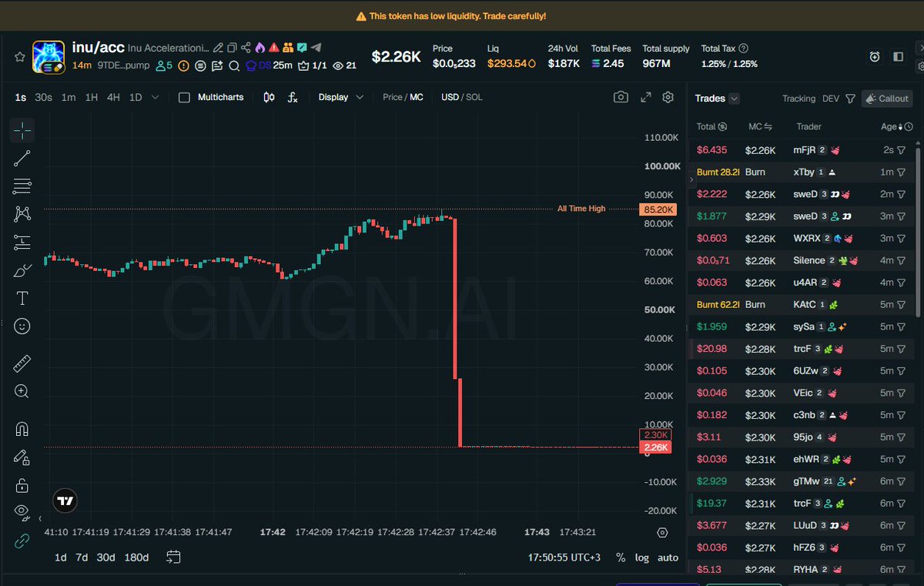
Task: Open the Display dropdown
Action: pos(341,97)
